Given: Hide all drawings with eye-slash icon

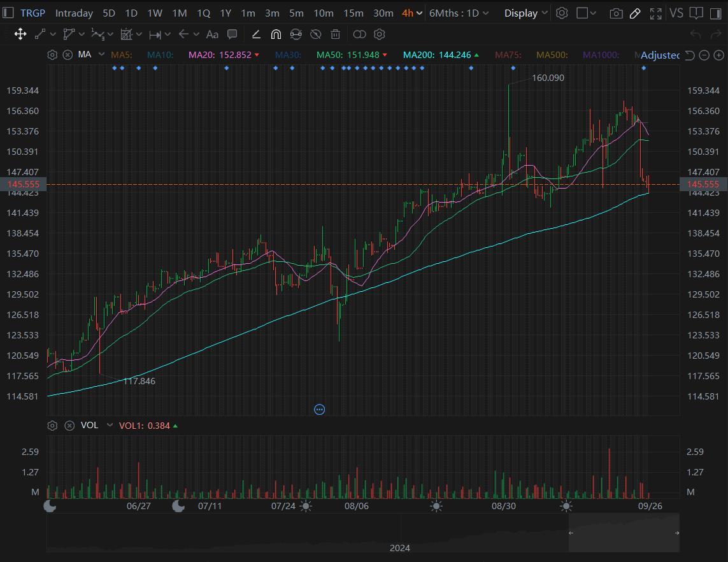Looking at the screenshot, I should coord(316,34).
